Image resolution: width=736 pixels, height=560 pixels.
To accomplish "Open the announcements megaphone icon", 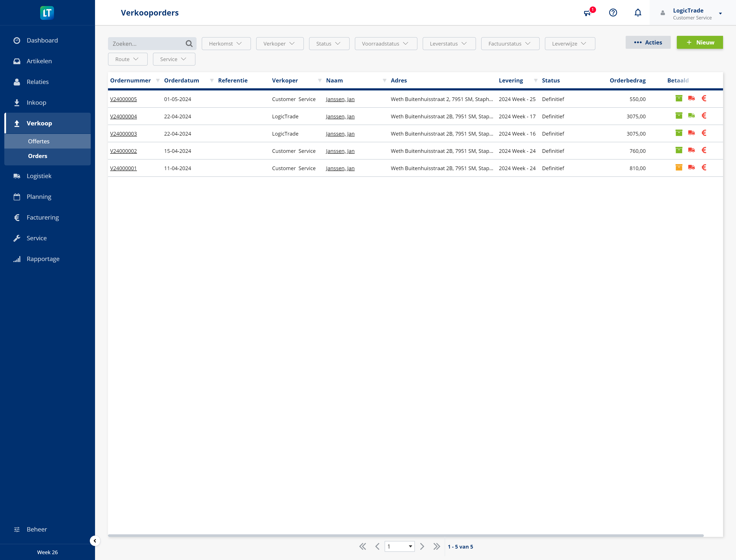I will pyautogui.click(x=587, y=13).
